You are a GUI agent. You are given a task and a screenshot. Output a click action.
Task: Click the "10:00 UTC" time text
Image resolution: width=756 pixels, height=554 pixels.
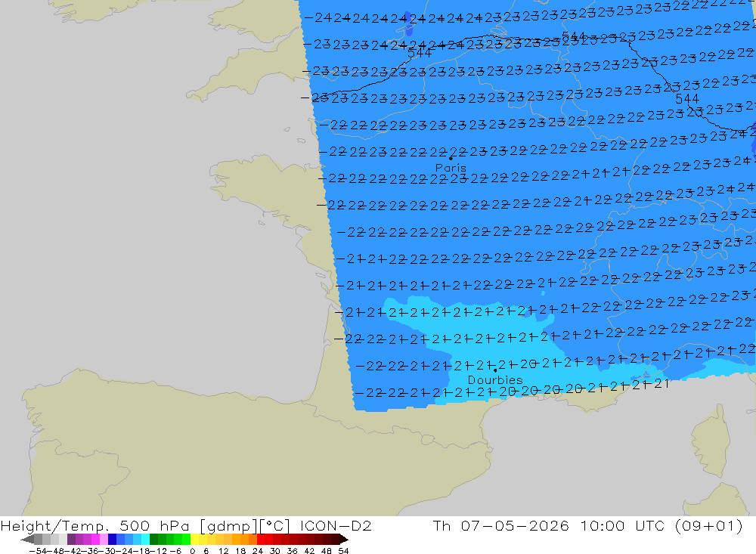(623, 526)
